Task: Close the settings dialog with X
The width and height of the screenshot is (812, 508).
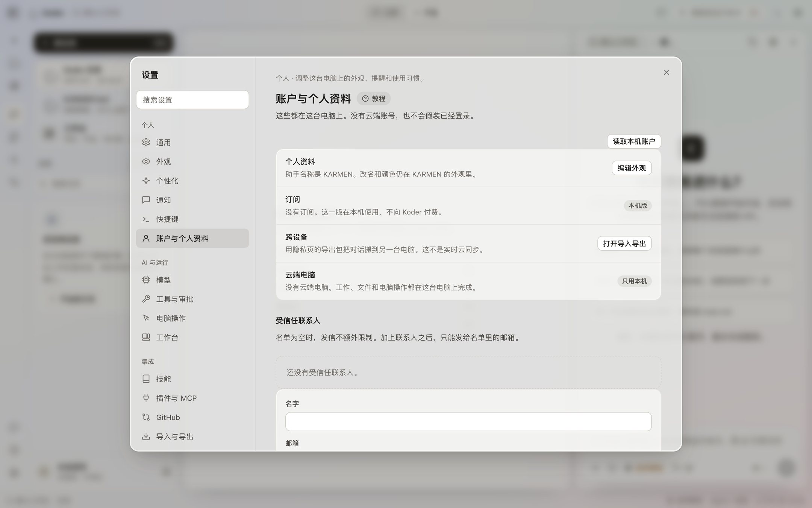Action: tap(666, 72)
